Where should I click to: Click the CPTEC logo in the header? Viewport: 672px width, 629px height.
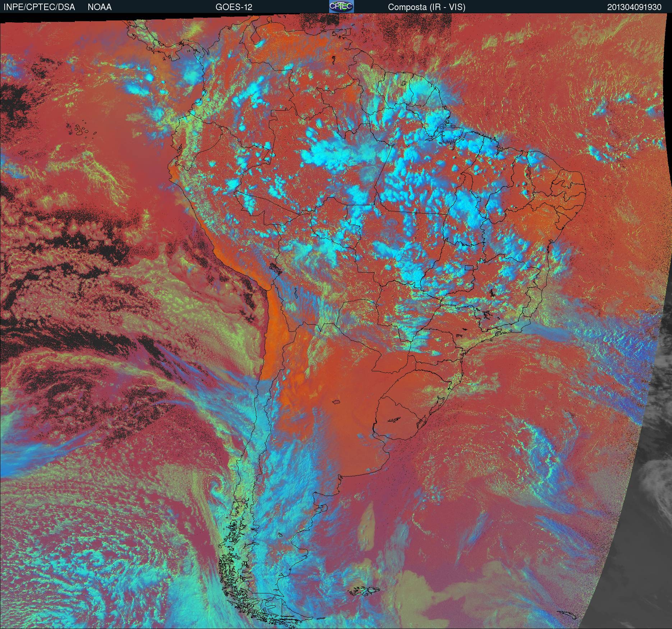click(341, 6)
